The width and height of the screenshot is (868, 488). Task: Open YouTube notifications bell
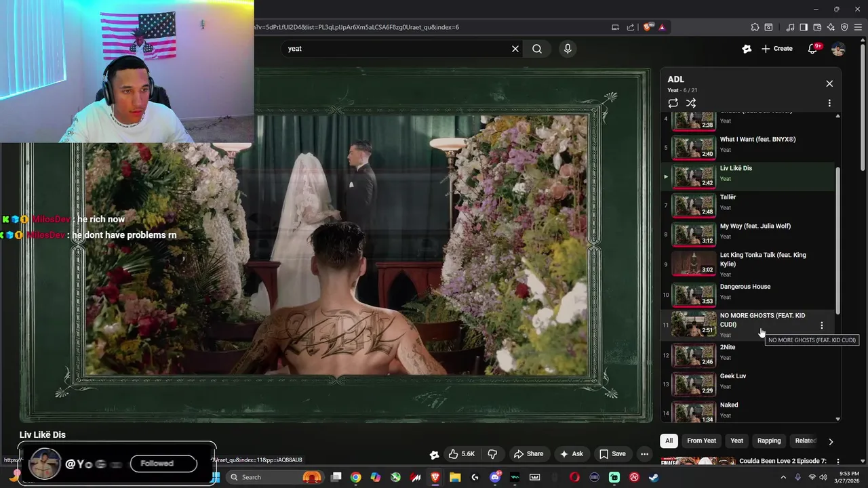[x=813, y=49]
